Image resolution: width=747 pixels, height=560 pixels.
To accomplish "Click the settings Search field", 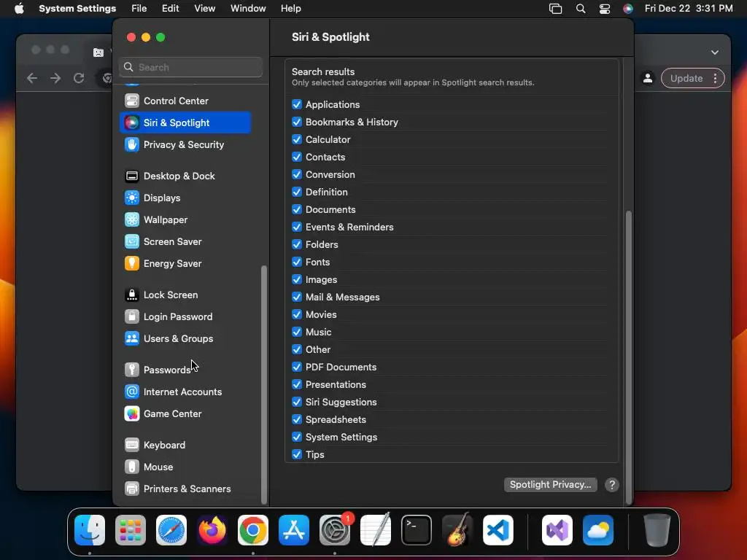I will pyautogui.click(x=190, y=67).
